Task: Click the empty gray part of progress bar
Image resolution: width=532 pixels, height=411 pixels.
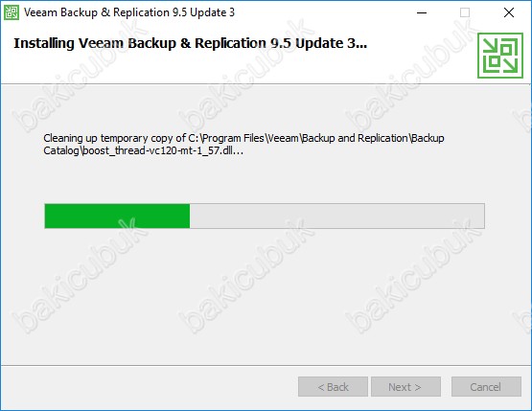Action: click(336, 216)
